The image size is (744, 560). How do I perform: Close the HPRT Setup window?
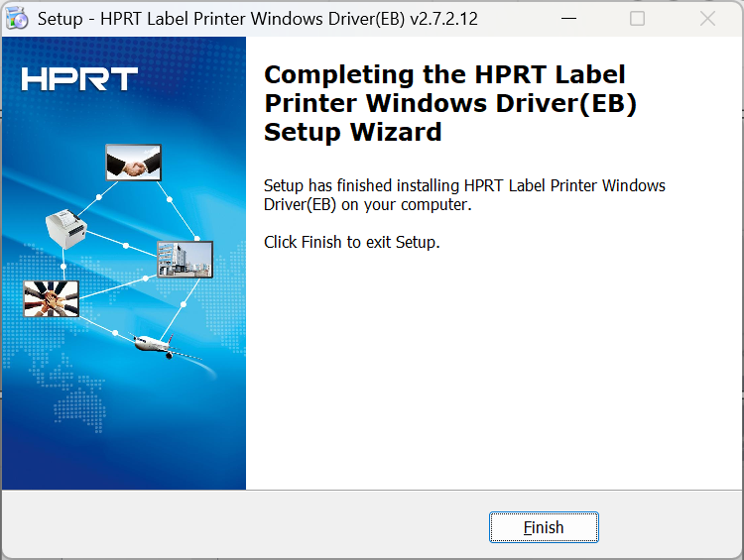[707, 18]
